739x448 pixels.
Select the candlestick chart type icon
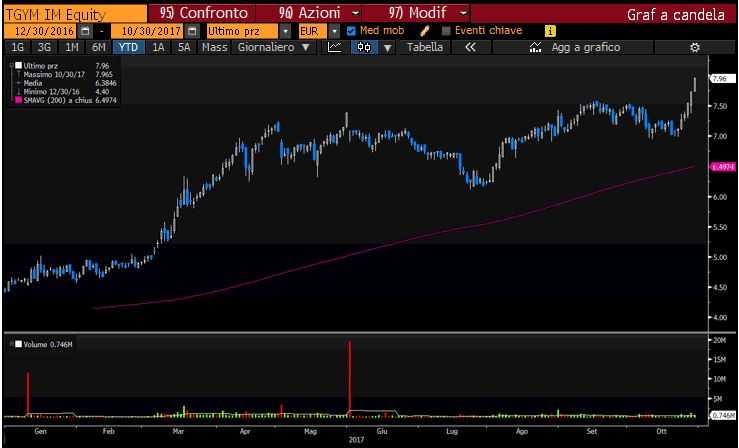point(364,47)
